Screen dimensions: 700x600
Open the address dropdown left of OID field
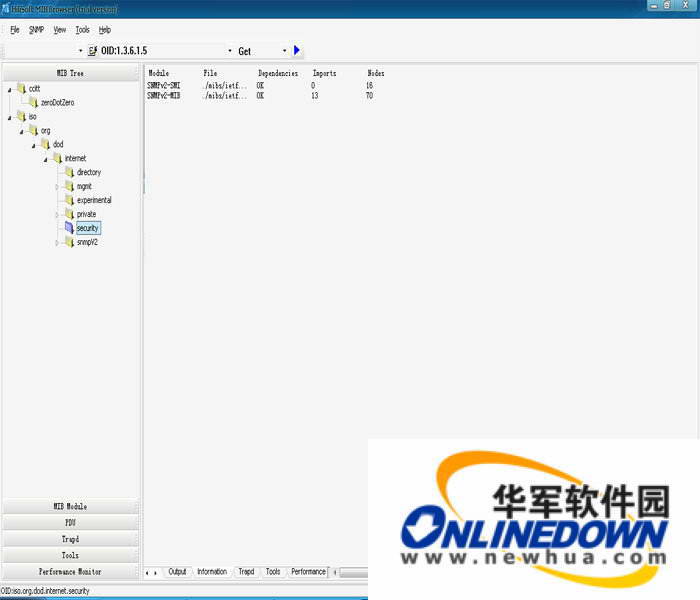click(x=81, y=51)
